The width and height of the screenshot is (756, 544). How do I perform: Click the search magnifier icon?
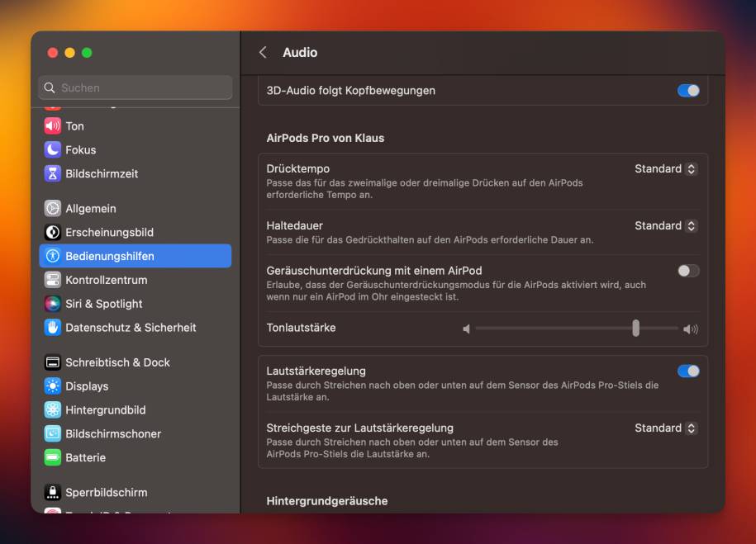pos(50,88)
